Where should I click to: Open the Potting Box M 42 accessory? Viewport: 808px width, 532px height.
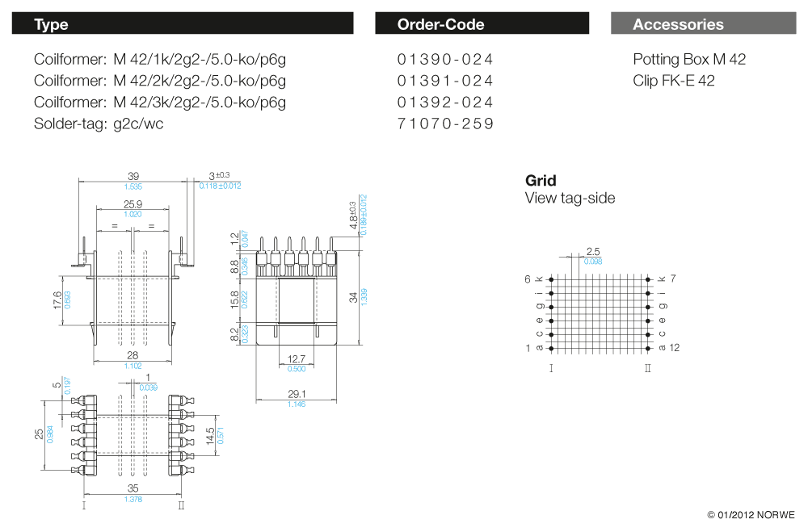pos(689,60)
